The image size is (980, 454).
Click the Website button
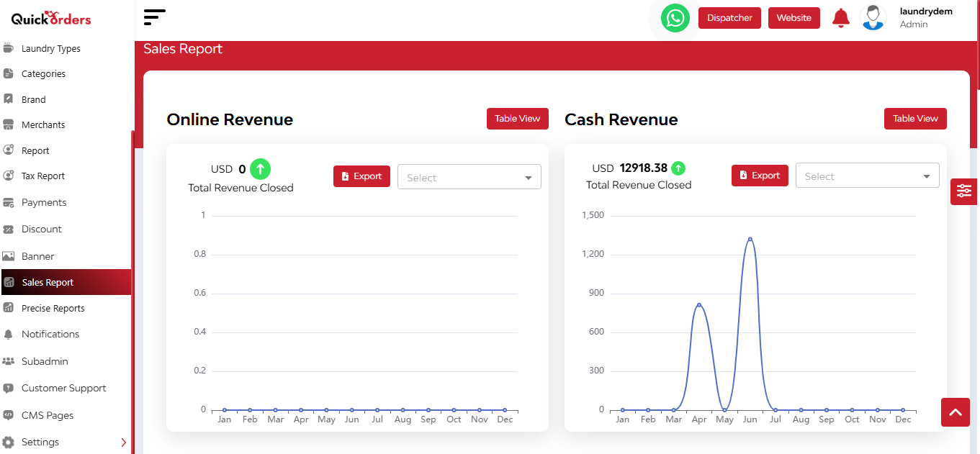(x=794, y=18)
